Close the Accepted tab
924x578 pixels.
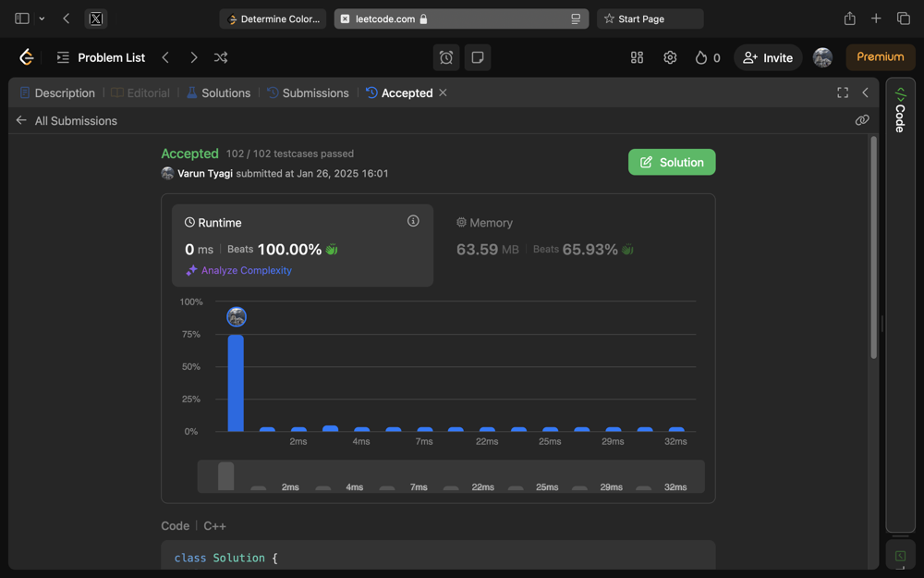444,92
